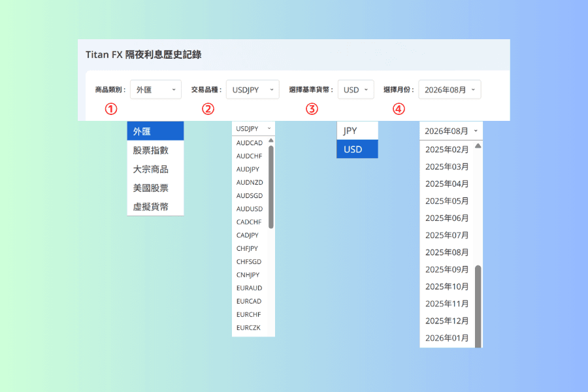Choose EURCHF symbol

click(x=250, y=314)
